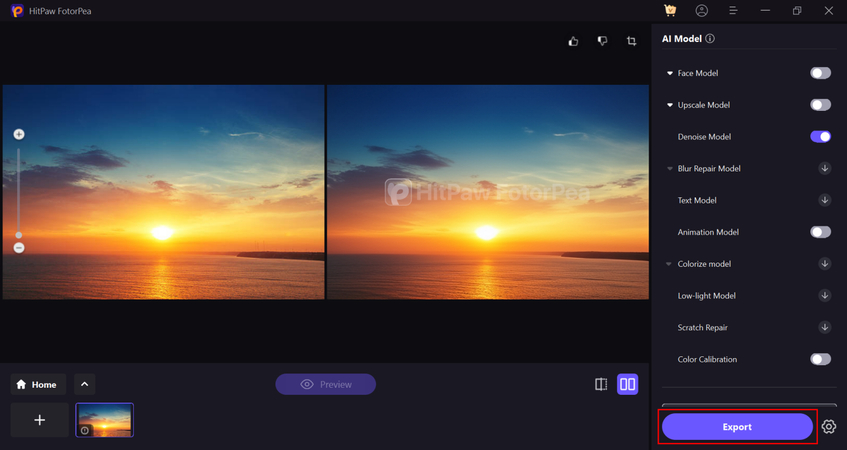Image resolution: width=847 pixels, height=450 pixels.
Task: Click the HitPaw FotorPea logo icon
Action: point(17,11)
